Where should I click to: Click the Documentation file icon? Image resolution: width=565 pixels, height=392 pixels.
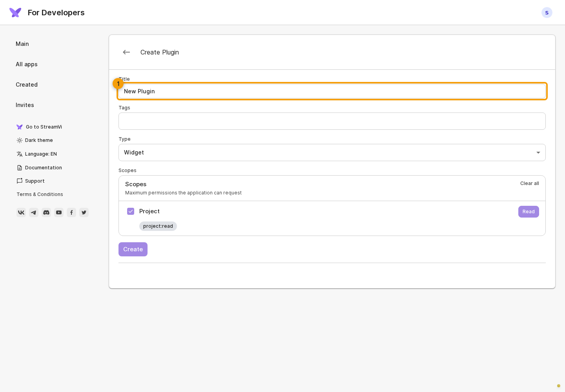[20, 168]
